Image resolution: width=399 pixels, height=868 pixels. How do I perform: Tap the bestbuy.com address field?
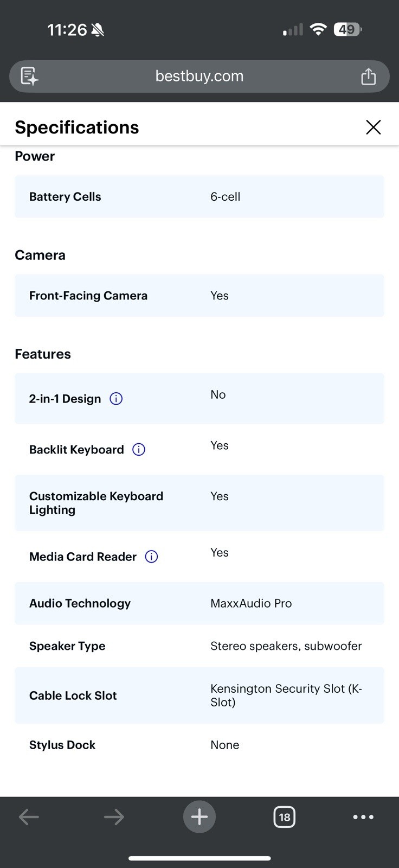(200, 76)
